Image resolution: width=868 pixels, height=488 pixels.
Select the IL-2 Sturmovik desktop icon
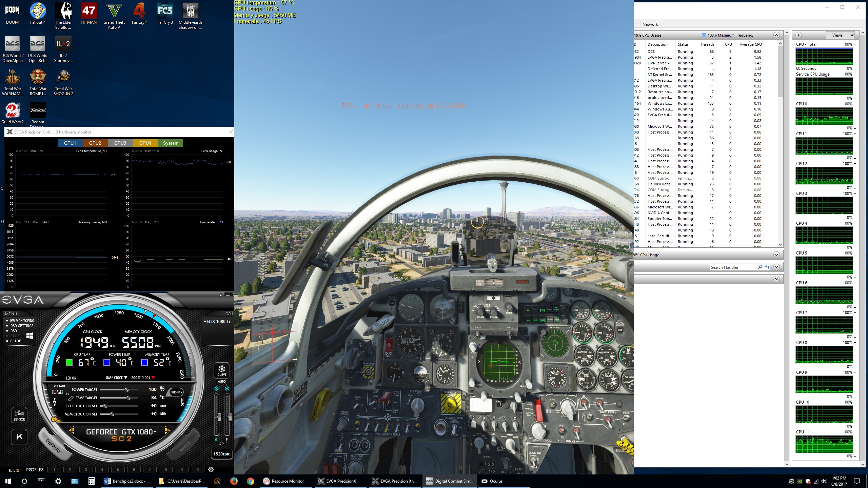tap(63, 49)
